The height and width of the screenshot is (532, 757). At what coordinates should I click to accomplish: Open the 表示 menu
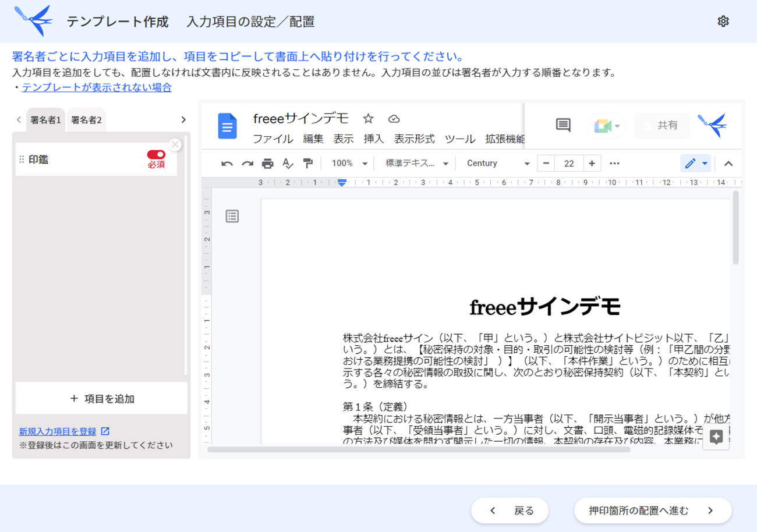pyautogui.click(x=344, y=139)
